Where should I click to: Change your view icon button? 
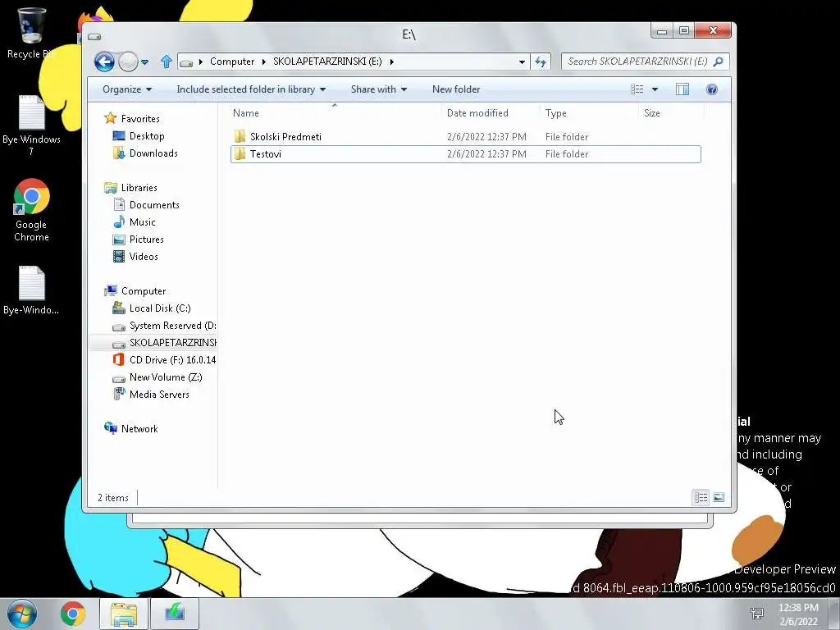(x=637, y=89)
